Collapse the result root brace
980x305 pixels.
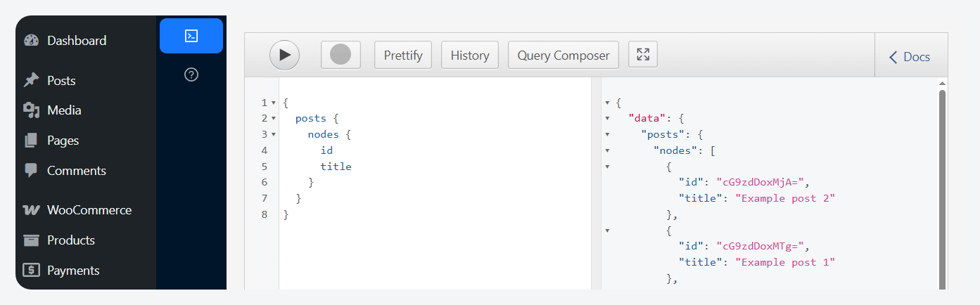click(607, 103)
